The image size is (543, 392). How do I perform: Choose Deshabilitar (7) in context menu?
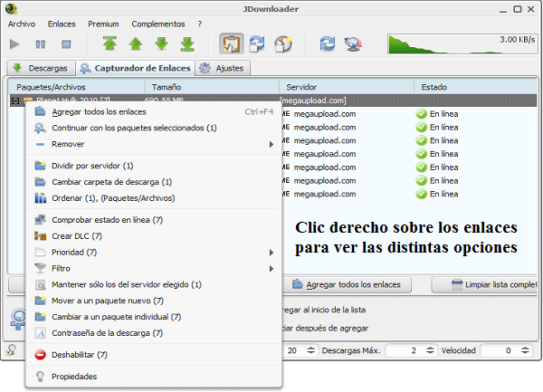point(154,355)
